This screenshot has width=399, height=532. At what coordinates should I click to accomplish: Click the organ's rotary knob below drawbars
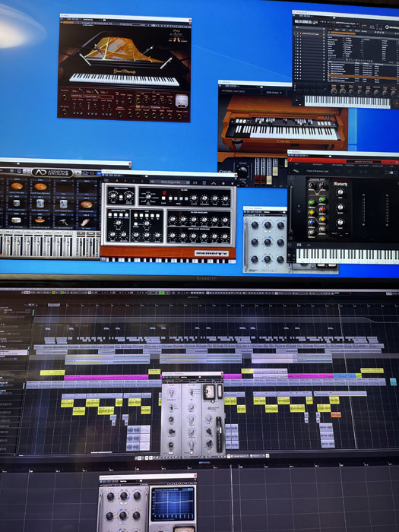pyautogui.click(x=242, y=172)
